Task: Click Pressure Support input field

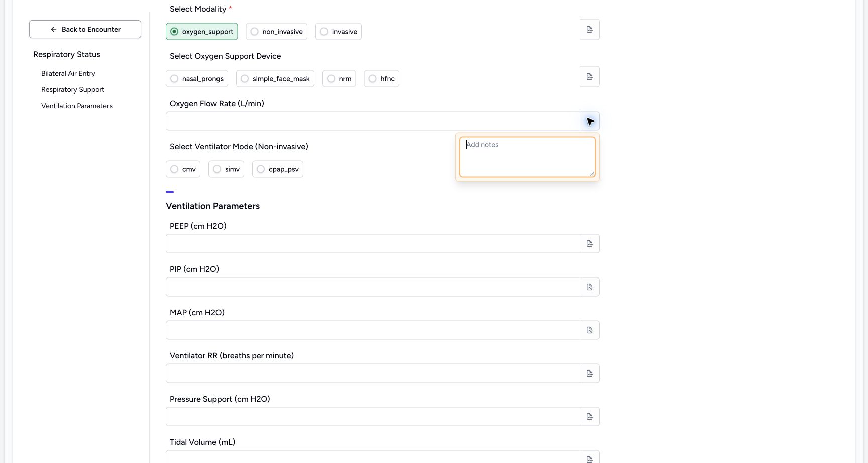Action: coord(373,417)
